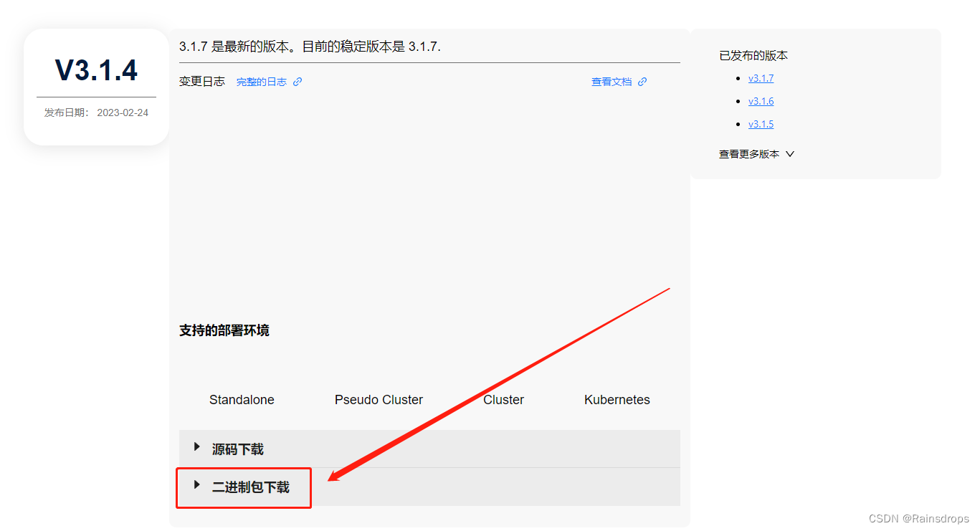Viewport: 980px width, 531px height.
Task: Select the Kubernetes deployment environment
Action: click(x=617, y=400)
